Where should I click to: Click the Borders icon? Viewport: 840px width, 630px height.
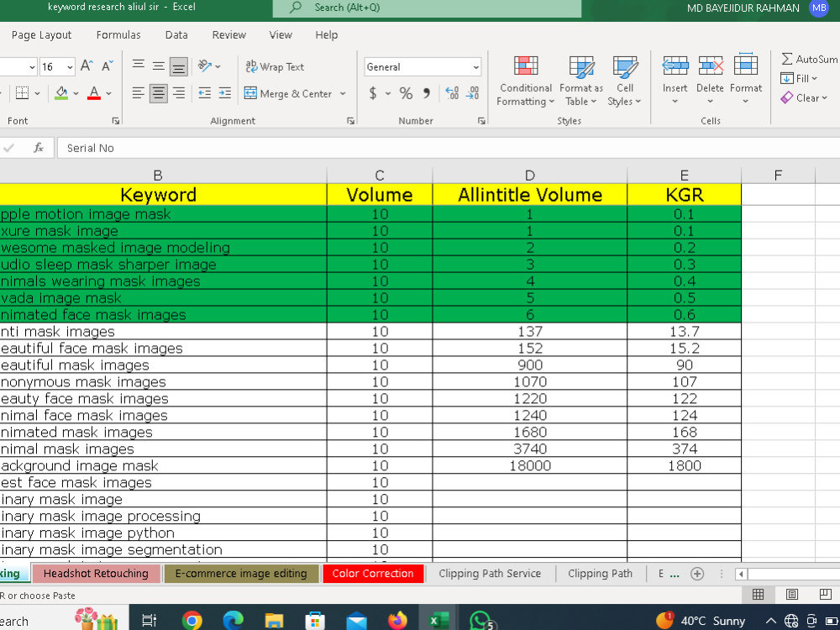point(22,93)
